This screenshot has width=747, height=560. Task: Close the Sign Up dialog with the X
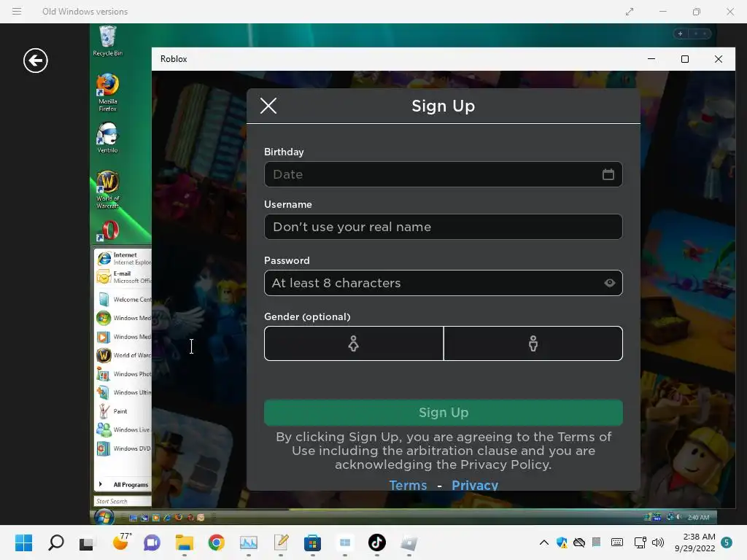tap(268, 106)
